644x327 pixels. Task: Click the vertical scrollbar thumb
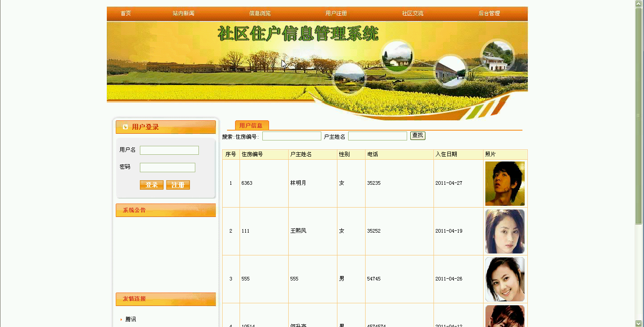click(x=638, y=115)
